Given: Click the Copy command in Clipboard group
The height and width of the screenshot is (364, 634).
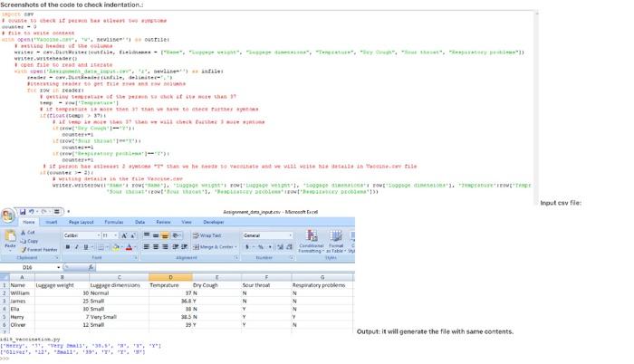Looking at the screenshot, I should [x=29, y=241].
